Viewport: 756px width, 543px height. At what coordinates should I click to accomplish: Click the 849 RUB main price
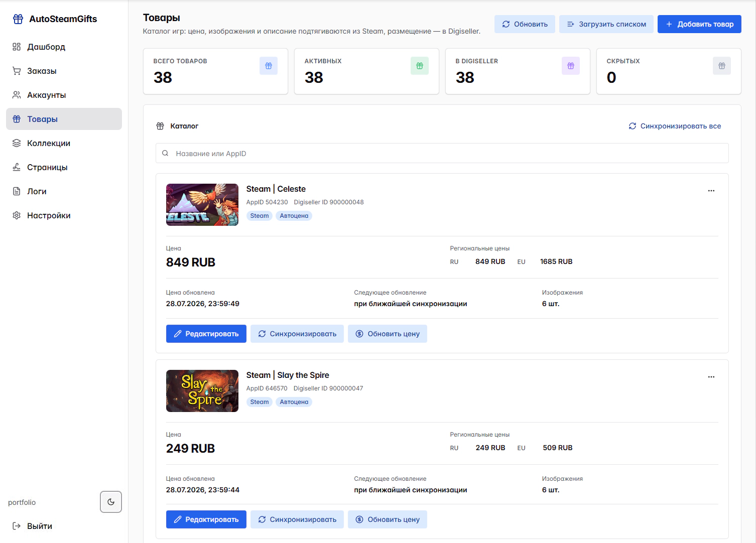coord(191,262)
